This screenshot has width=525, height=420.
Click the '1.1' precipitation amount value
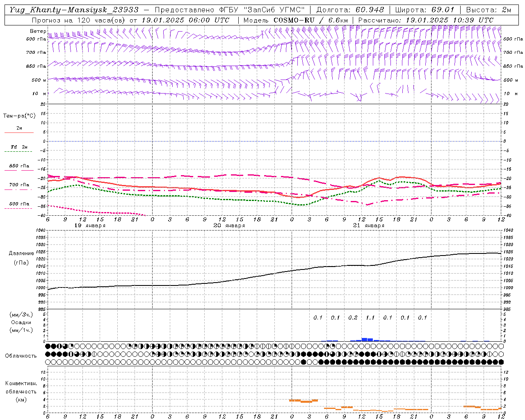[370, 317]
